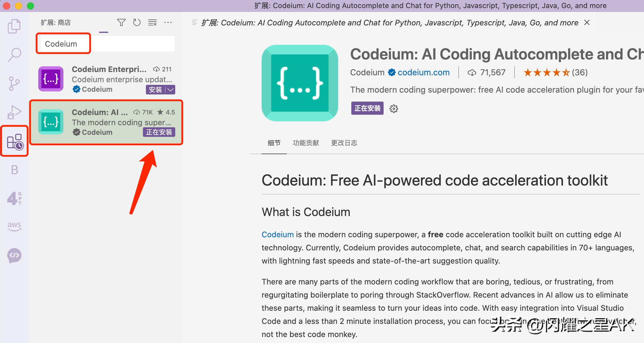Open more actions for extensions panel
Screen dimensions: 644x343
coord(168,22)
